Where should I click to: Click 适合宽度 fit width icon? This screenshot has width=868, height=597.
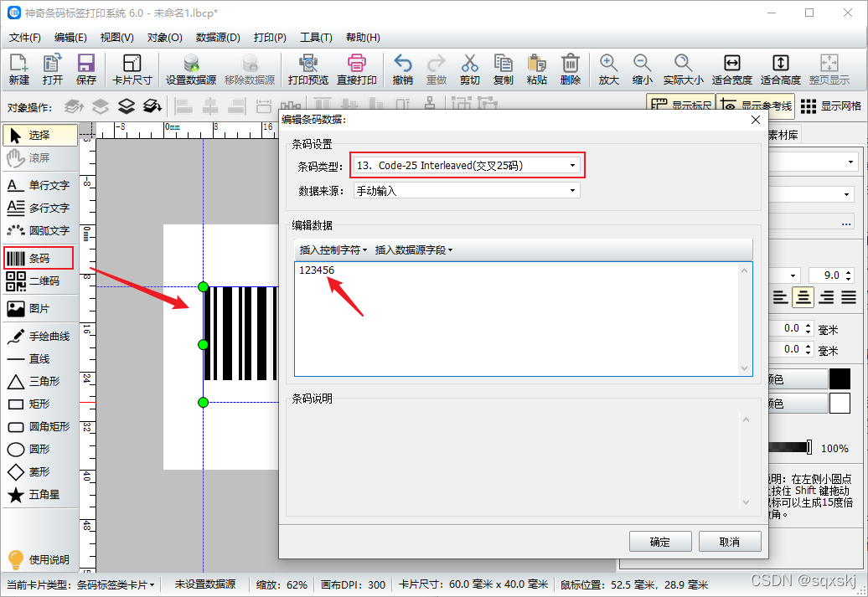tap(731, 69)
